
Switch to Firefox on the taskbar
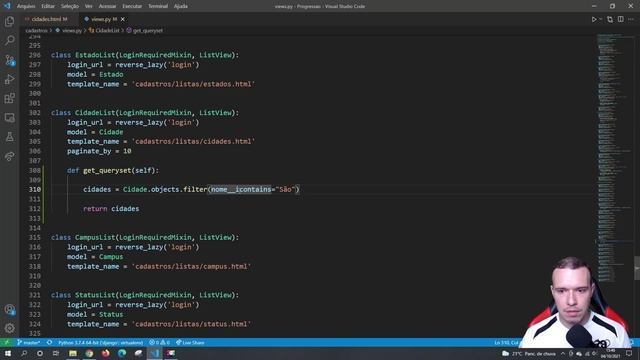tap(105, 353)
